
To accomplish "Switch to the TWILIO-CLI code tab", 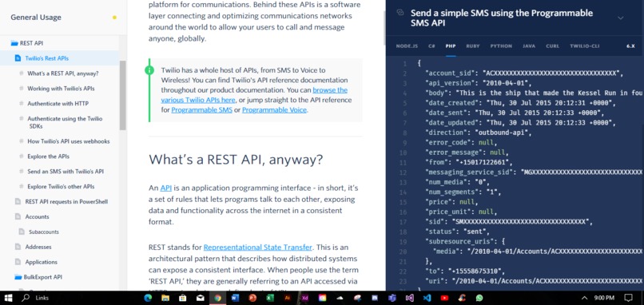I will pos(584,46).
